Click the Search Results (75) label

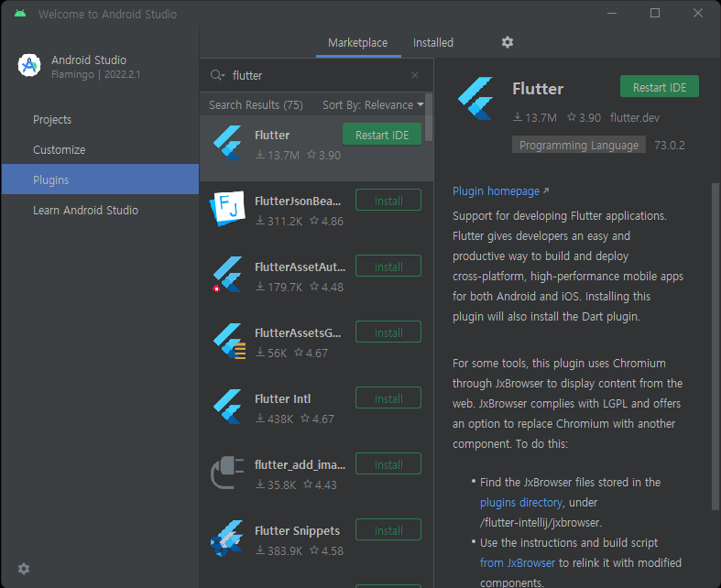tap(256, 104)
